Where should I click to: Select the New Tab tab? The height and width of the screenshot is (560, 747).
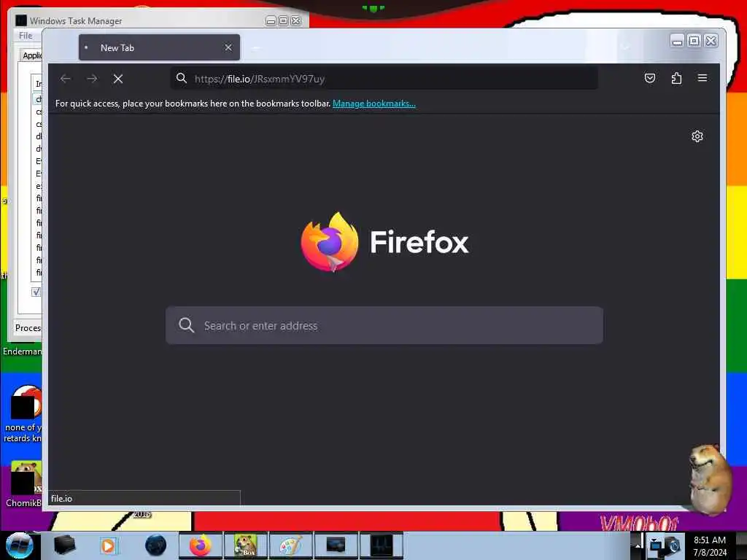159,47
